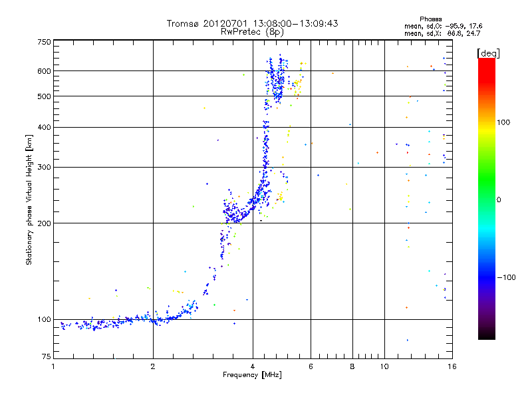
Task: Click the 'Phases' statistics header
Action: pos(430,19)
